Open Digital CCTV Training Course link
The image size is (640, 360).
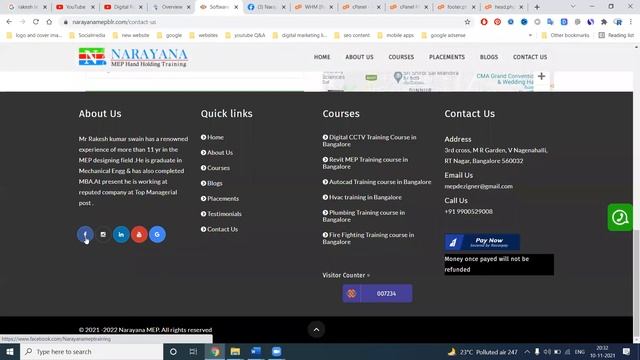pos(369,140)
